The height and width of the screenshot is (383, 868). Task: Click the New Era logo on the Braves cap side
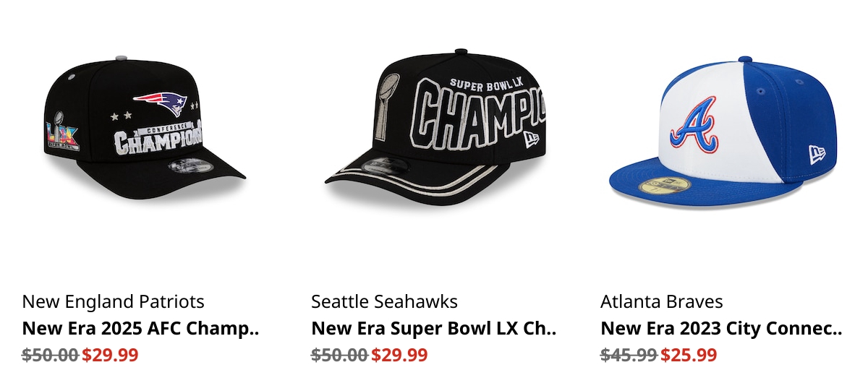click(x=817, y=153)
